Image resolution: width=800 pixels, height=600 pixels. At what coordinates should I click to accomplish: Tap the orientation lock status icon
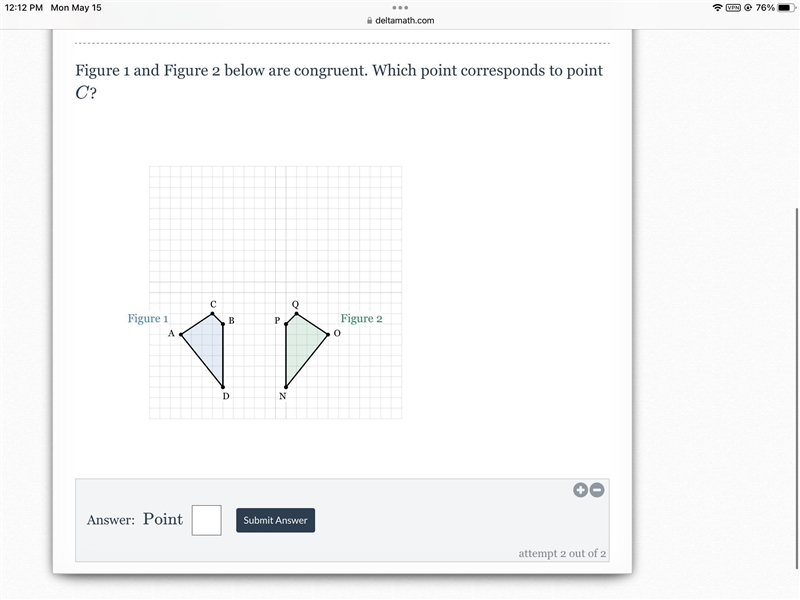(748, 8)
